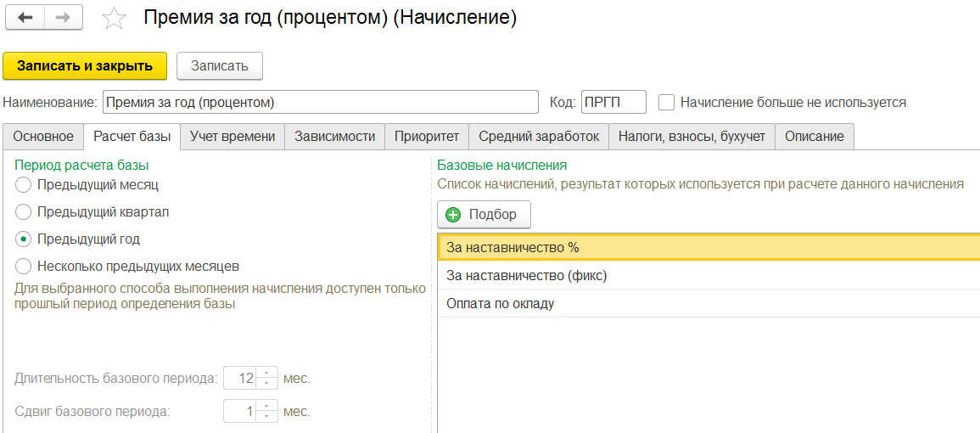Enable 'Начисление больше не используется' checkbox
The image size is (980, 433).
[667, 102]
